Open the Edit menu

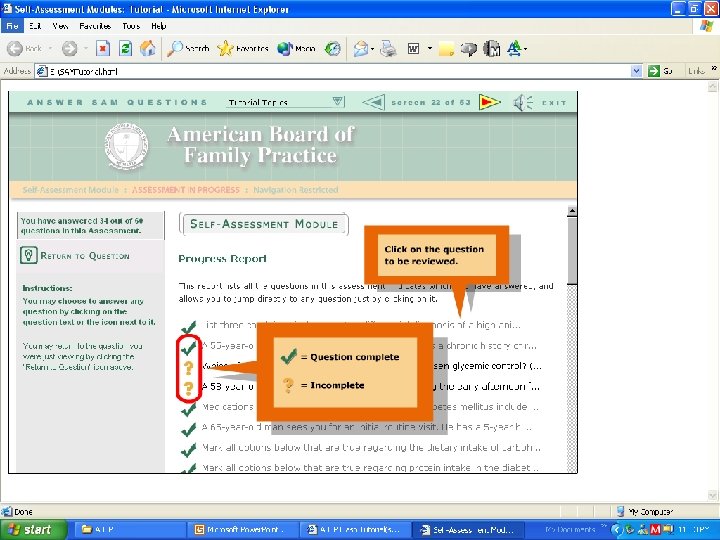coord(35,26)
